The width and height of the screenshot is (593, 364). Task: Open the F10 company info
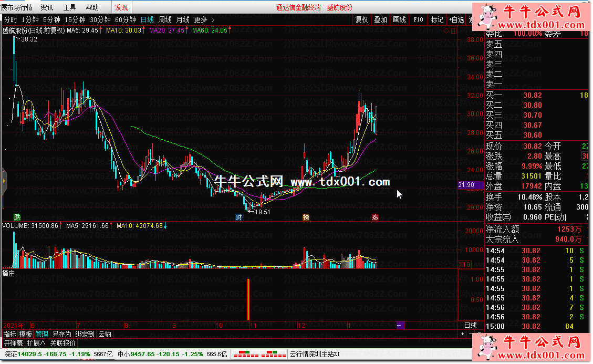[x=418, y=19]
